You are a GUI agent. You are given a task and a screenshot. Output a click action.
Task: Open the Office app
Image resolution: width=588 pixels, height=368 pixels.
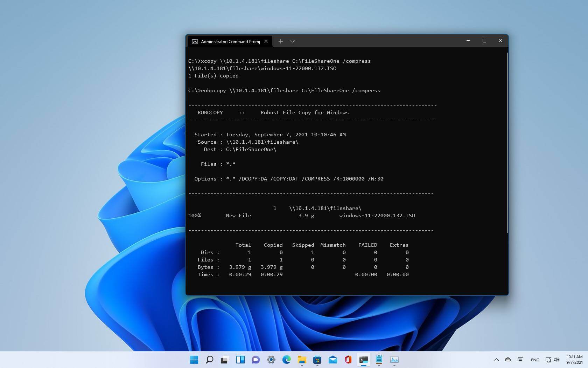(x=348, y=360)
